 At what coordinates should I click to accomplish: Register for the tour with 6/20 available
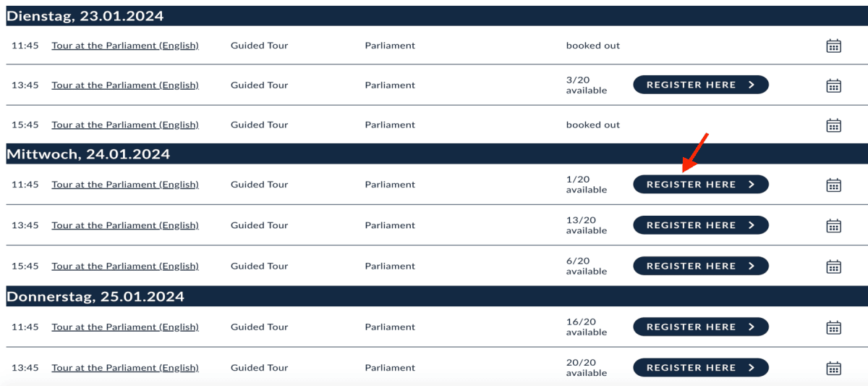[x=701, y=266]
